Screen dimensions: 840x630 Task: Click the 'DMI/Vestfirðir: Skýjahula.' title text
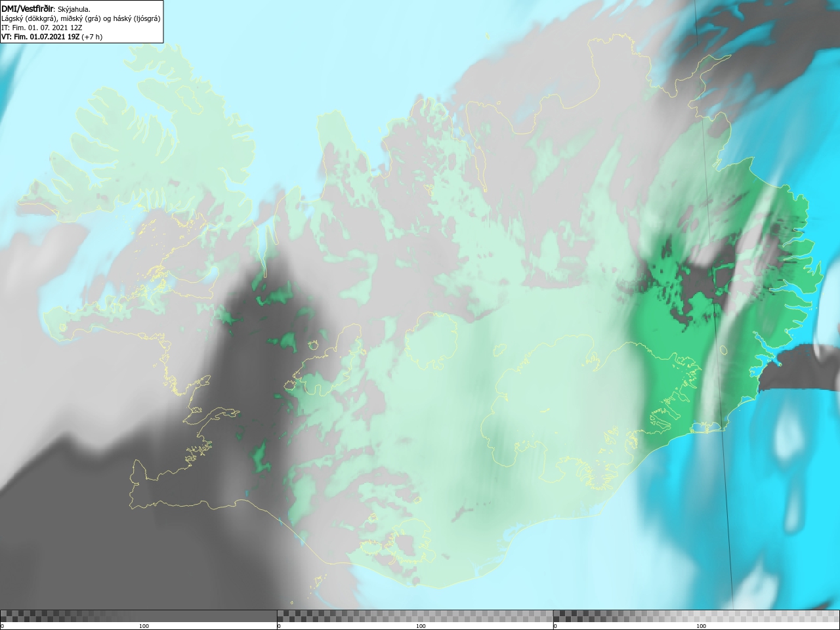coord(46,9)
